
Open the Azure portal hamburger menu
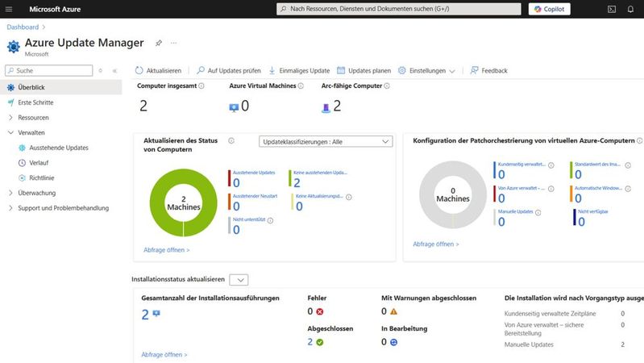(9, 9)
